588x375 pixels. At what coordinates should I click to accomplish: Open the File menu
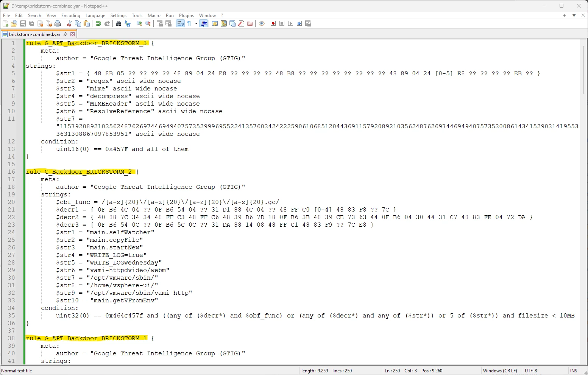[6, 16]
